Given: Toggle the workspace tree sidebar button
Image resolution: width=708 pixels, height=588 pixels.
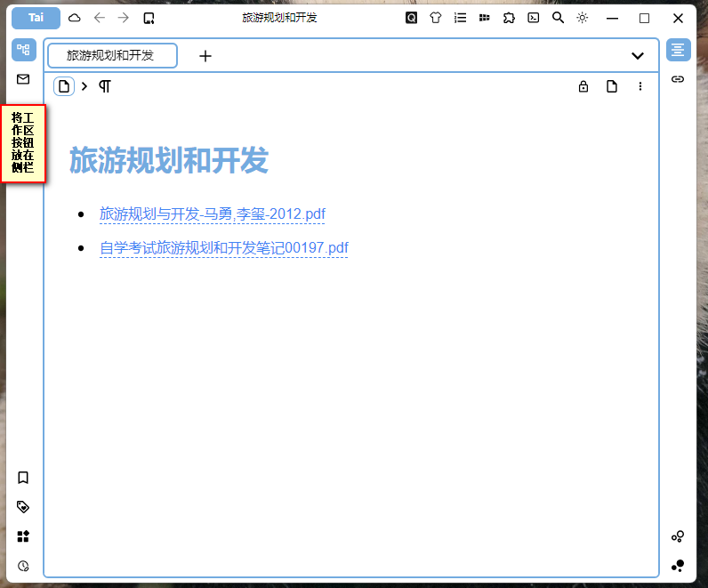Looking at the screenshot, I should click(23, 50).
